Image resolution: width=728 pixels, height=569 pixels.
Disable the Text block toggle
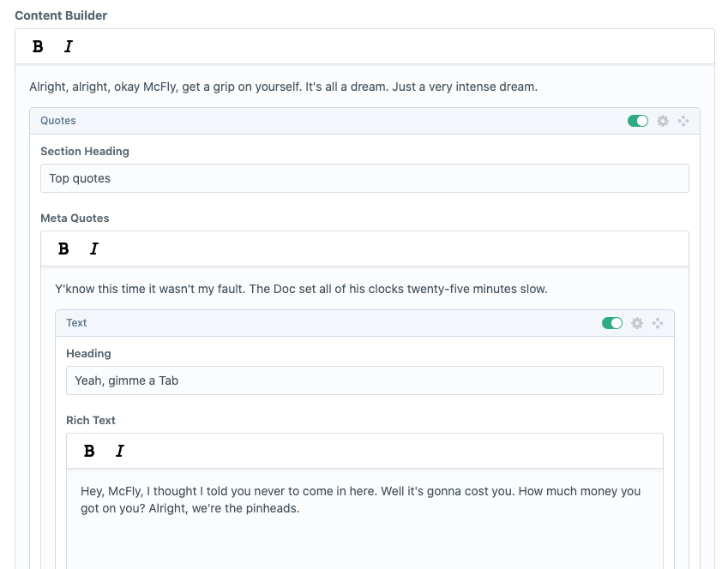point(612,323)
